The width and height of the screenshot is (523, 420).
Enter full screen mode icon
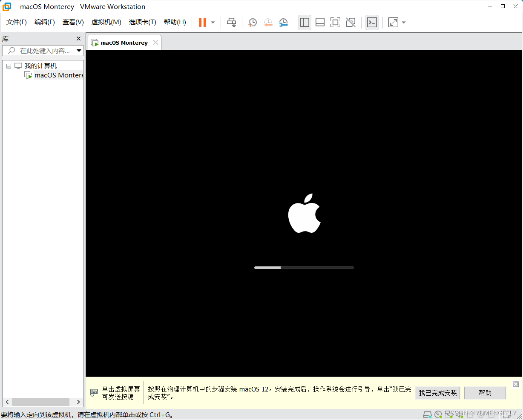click(335, 23)
